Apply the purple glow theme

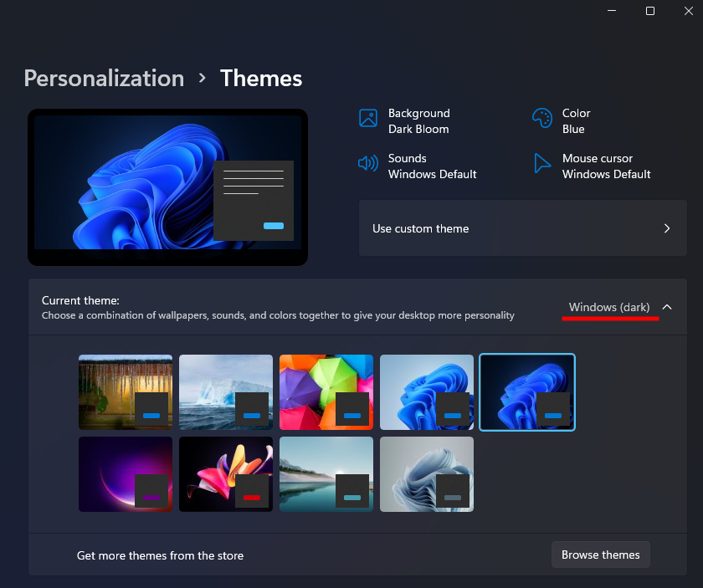click(x=126, y=474)
